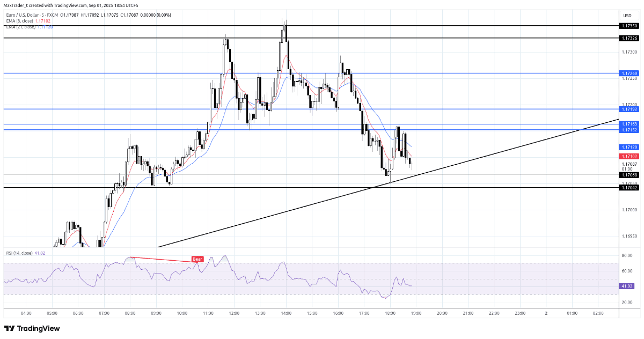The height and width of the screenshot is (339, 644).
Task: Select the blue 1.17260 price level label
Action: click(x=630, y=73)
